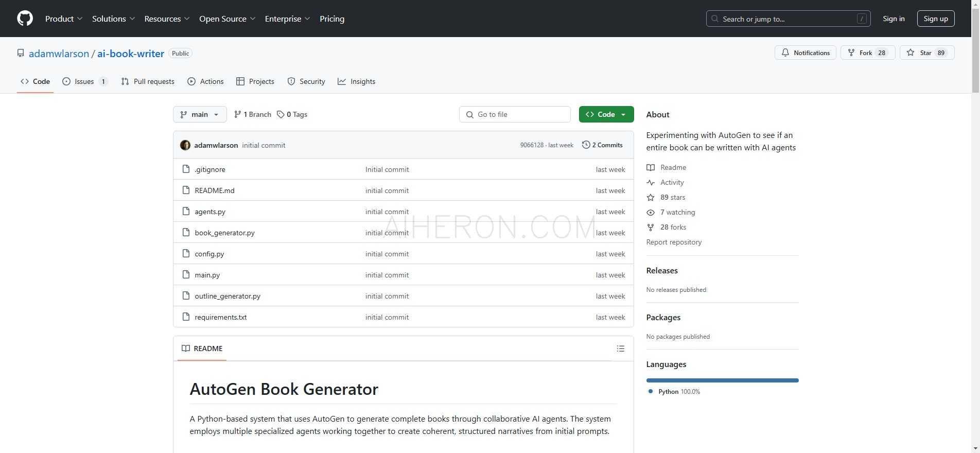Focus the Search or jump to field
980x453 pixels.
click(x=788, y=19)
